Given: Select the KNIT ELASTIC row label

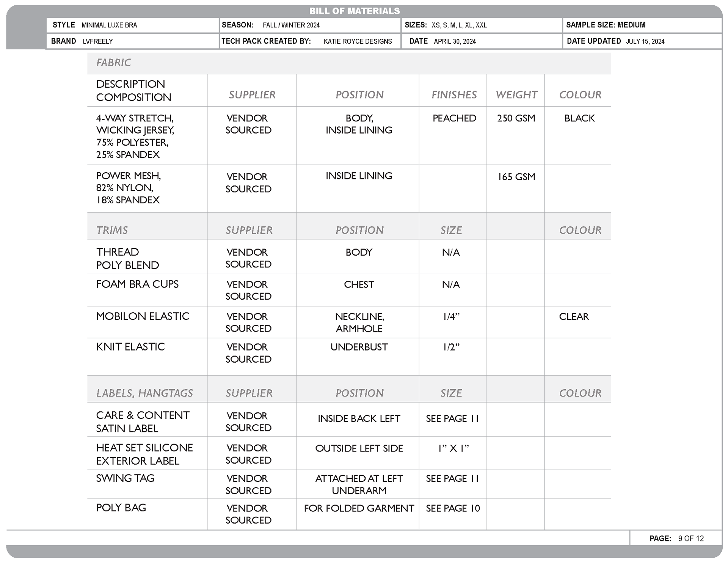Looking at the screenshot, I should point(130,347).
